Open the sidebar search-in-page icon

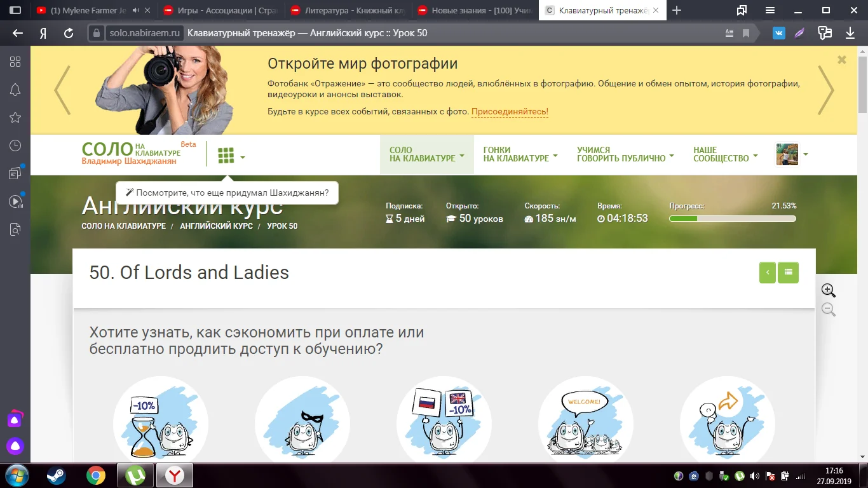pos(15,230)
